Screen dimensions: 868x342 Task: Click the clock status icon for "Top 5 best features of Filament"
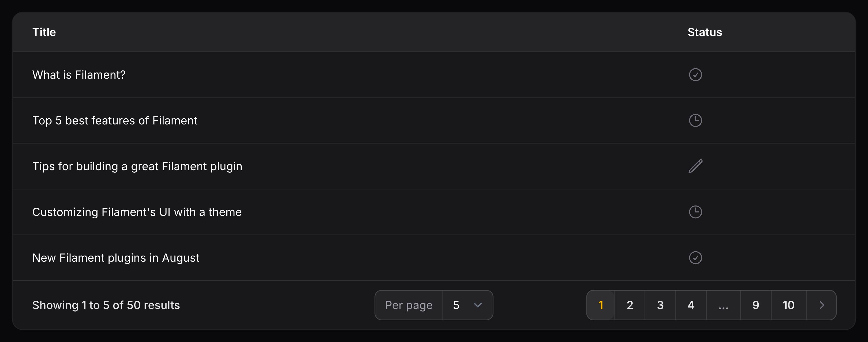point(696,120)
